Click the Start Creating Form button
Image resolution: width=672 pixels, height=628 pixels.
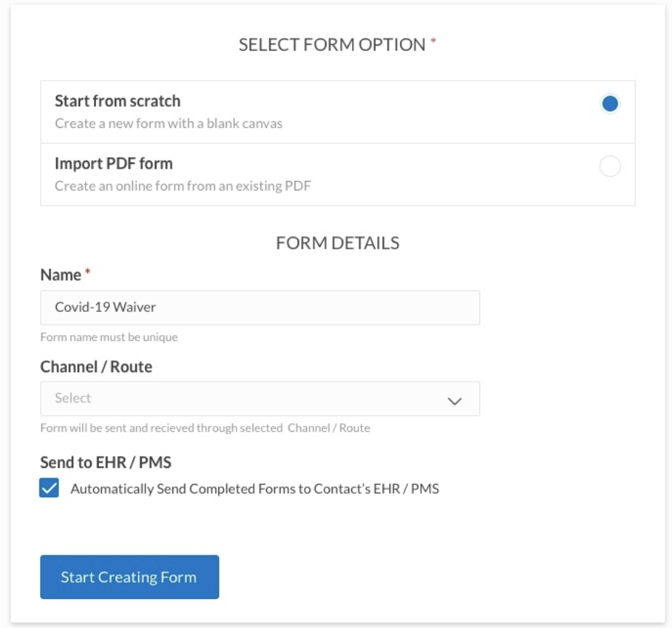point(129,577)
